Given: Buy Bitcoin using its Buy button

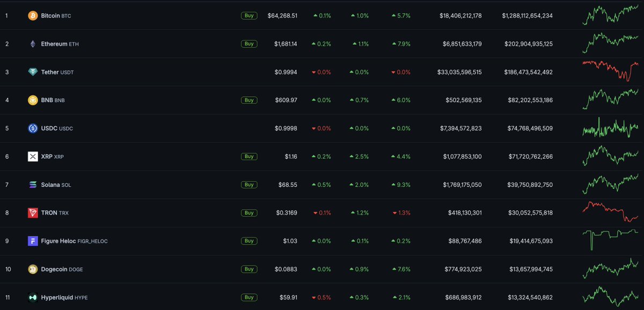Looking at the screenshot, I should (249, 16).
